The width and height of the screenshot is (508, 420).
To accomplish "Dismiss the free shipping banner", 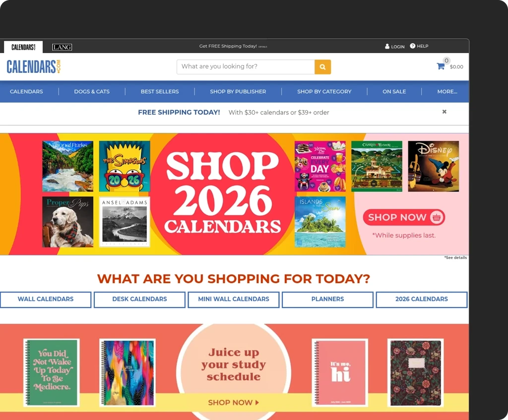I will [x=444, y=112].
